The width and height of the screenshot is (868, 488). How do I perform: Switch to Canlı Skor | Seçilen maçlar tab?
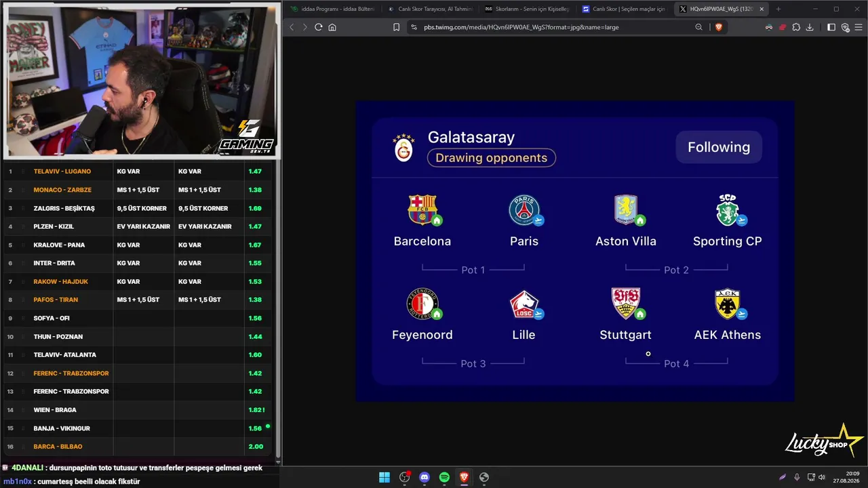click(626, 9)
